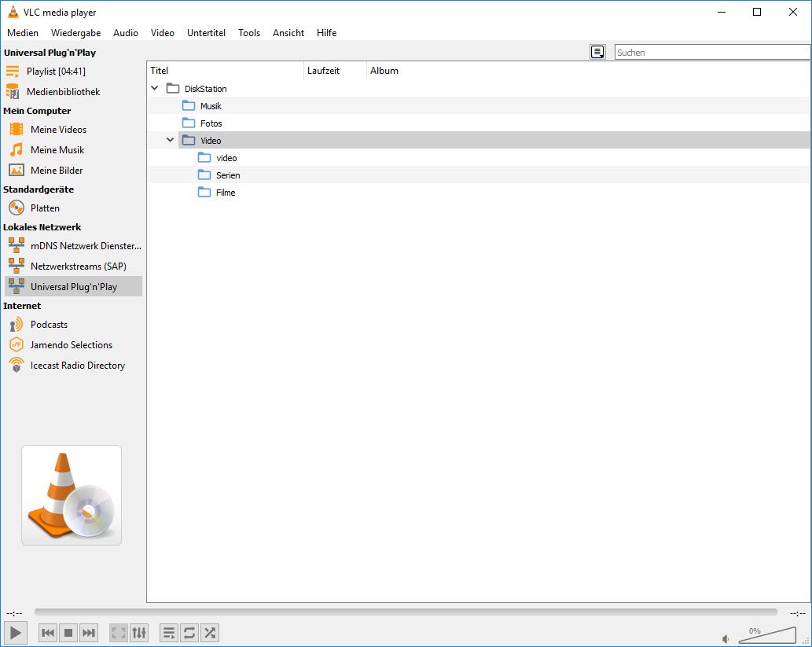The image size is (812, 647).
Task: Click the playback seek bar
Action: 406,612
